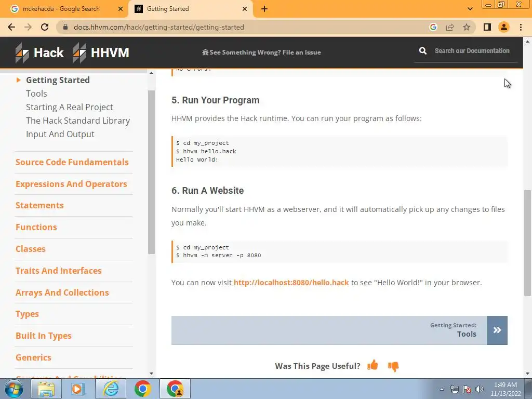
Task: Close the Getting Started tab
Action: tap(245, 9)
